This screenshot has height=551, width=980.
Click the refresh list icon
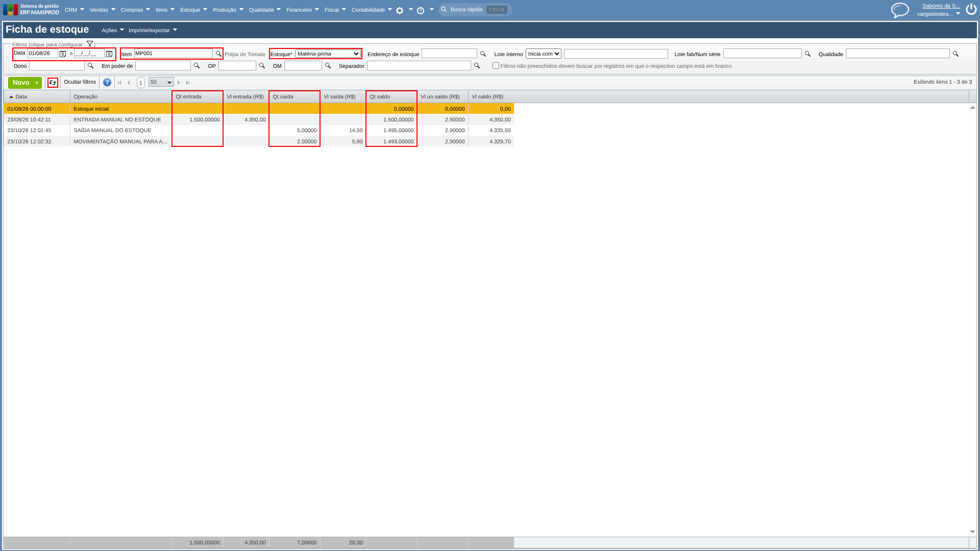coord(53,83)
